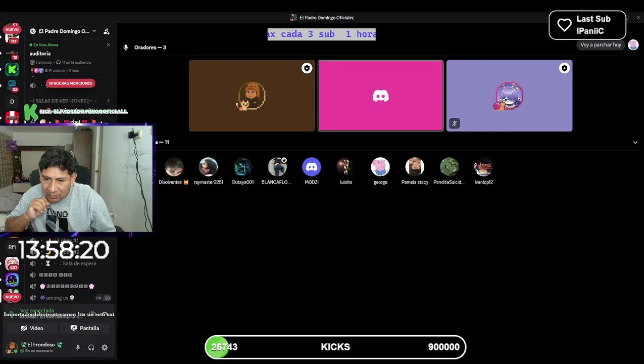Toggle microphone mute in user panel

click(78, 347)
